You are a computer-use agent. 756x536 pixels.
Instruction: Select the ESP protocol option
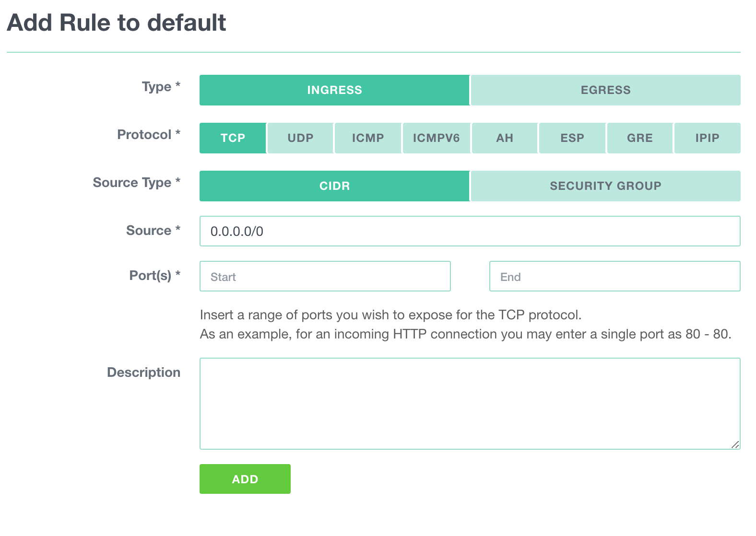tap(572, 138)
